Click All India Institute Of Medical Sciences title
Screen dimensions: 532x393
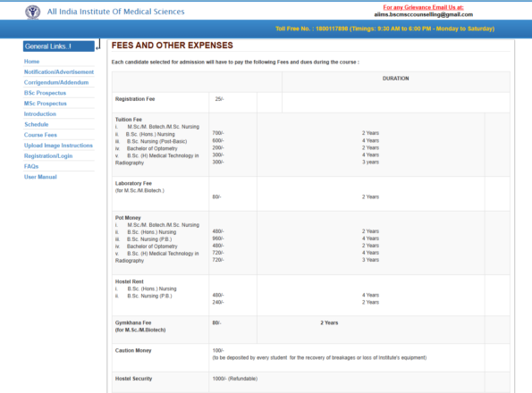[115, 12]
